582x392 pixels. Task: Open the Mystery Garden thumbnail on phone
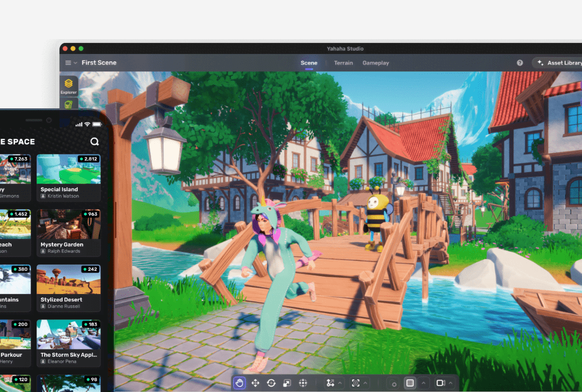click(x=69, y=224)
